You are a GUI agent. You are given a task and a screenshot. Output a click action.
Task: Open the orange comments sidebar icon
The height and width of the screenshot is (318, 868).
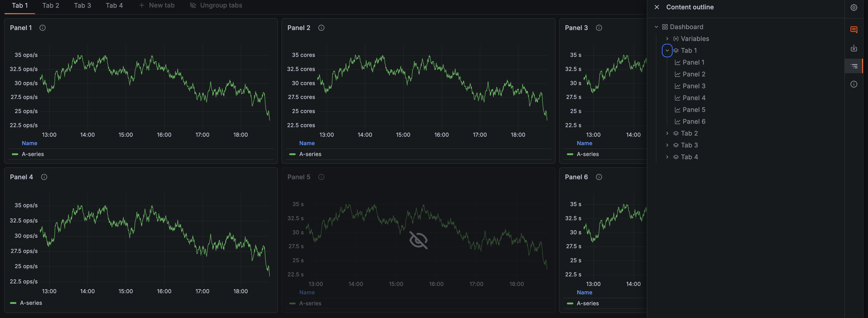pos(853,30)
